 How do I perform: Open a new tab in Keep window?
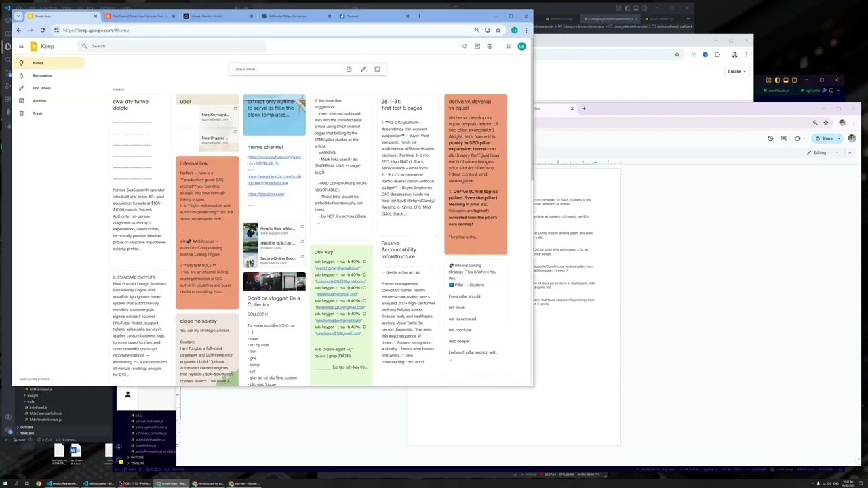click(419, 16)
